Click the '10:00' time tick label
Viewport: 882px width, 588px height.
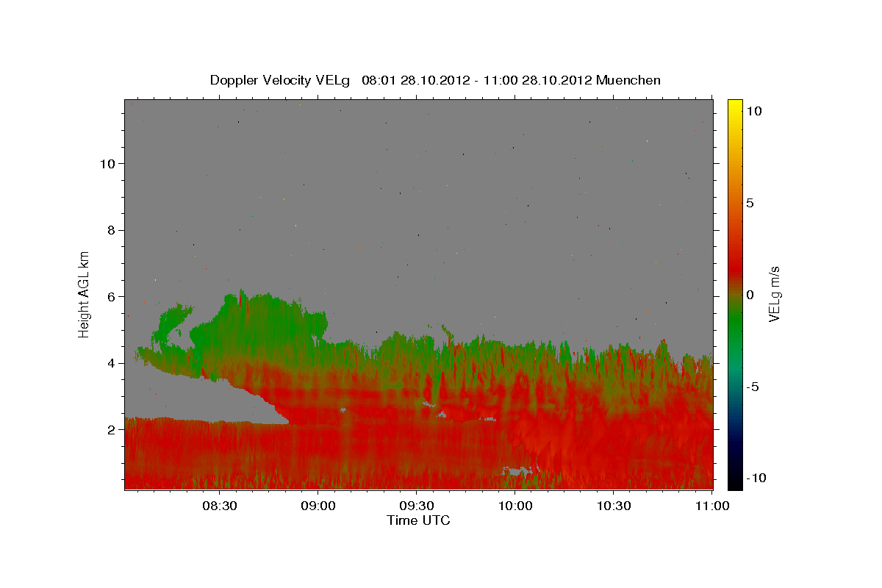click(515, 506)
